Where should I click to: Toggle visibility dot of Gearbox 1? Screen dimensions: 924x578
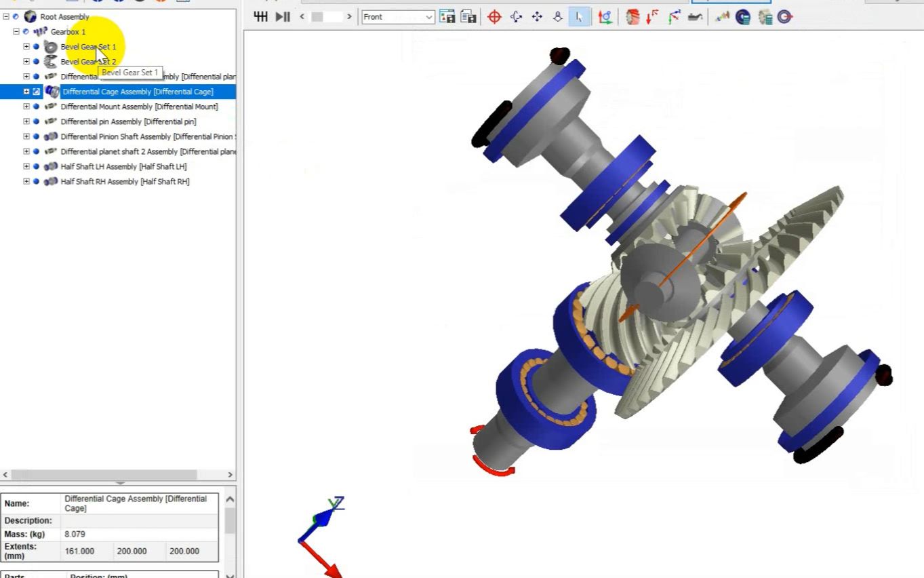click(26, 31)
